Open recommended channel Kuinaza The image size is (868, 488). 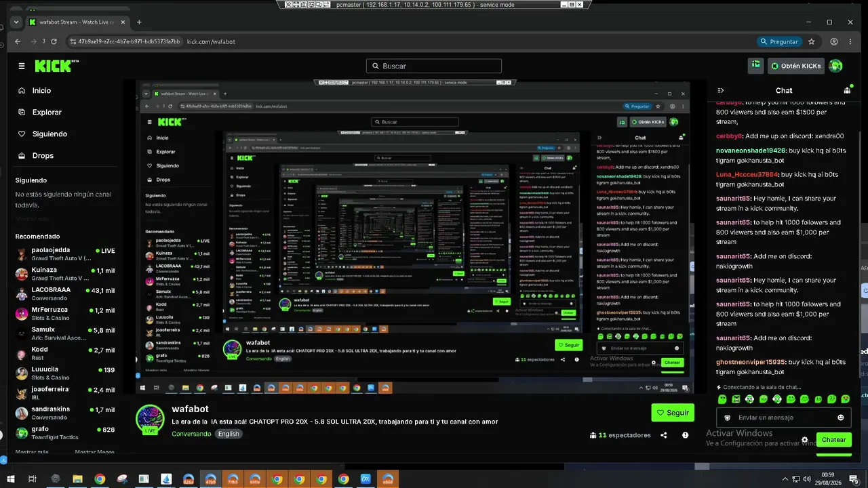point(65,274)
